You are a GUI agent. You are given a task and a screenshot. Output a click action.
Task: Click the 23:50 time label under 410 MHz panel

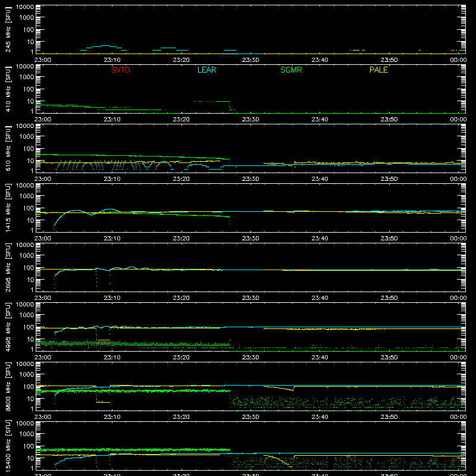[x=389, y=120]
